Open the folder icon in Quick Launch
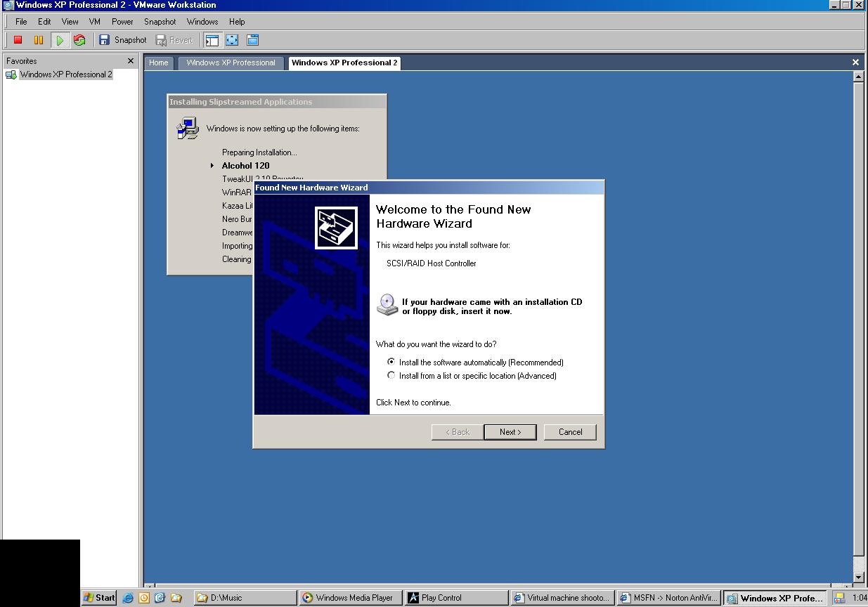The width and height of the screenshot is (868, 607). tap(176, 598)
